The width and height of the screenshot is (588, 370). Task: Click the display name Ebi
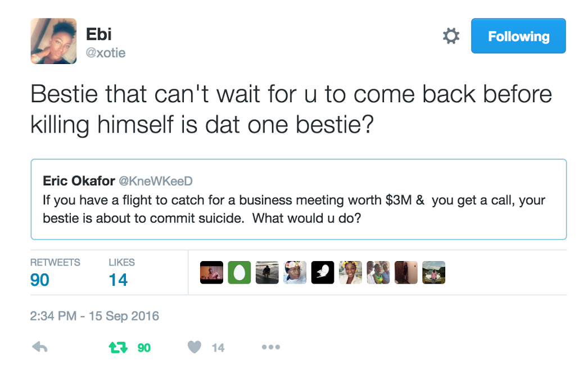(x=99, y=34)
